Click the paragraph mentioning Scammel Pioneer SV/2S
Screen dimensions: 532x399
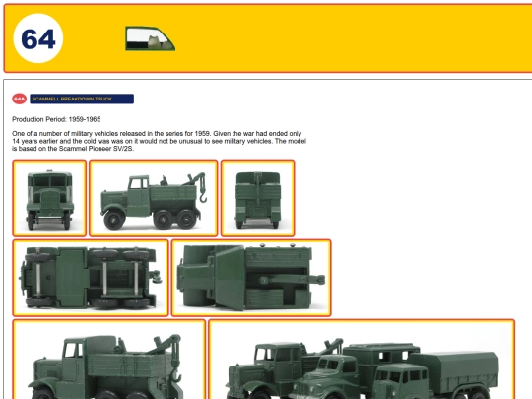click(160, 141)
